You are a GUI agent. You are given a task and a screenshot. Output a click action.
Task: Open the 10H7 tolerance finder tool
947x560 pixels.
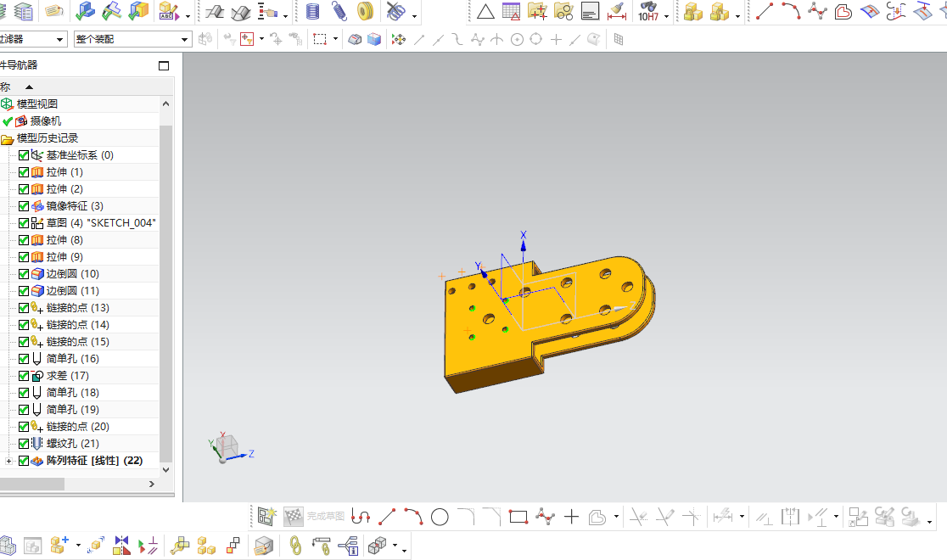(648, 11)
